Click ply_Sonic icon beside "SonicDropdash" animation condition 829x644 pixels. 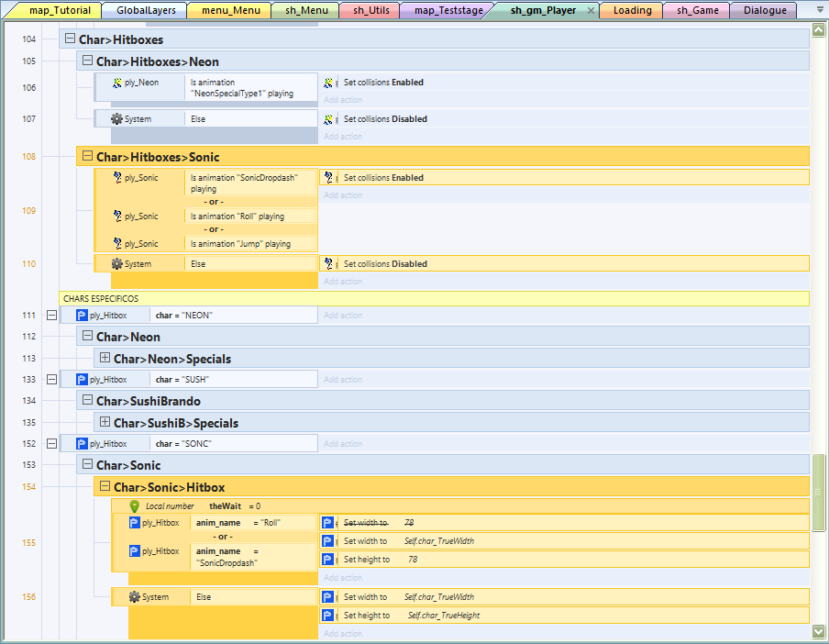[116, 177]
